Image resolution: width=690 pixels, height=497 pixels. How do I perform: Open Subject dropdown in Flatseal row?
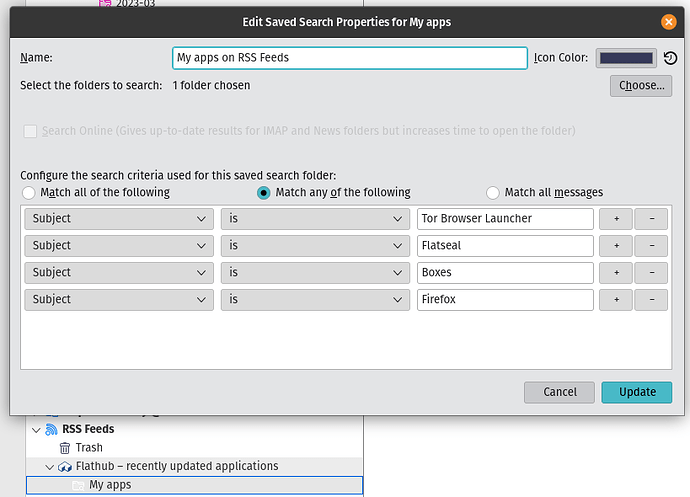coord(119,246)
